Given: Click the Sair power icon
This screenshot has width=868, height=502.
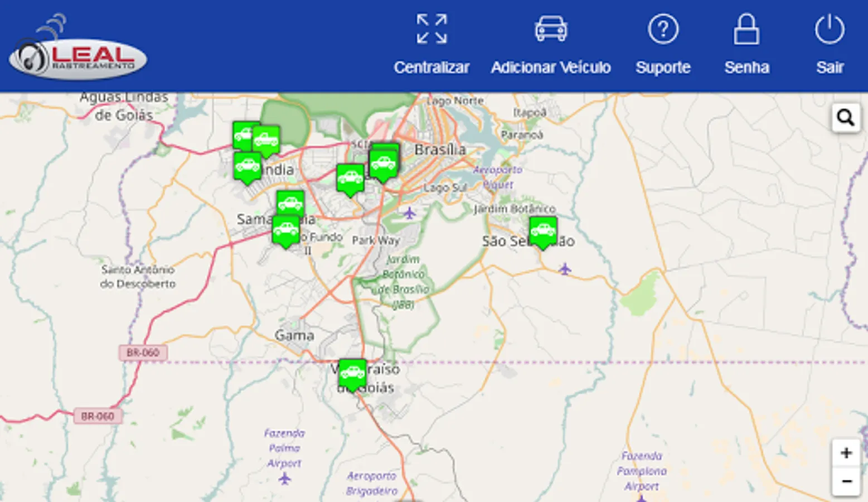Looking at the screenshot, I should pos(830,28).
